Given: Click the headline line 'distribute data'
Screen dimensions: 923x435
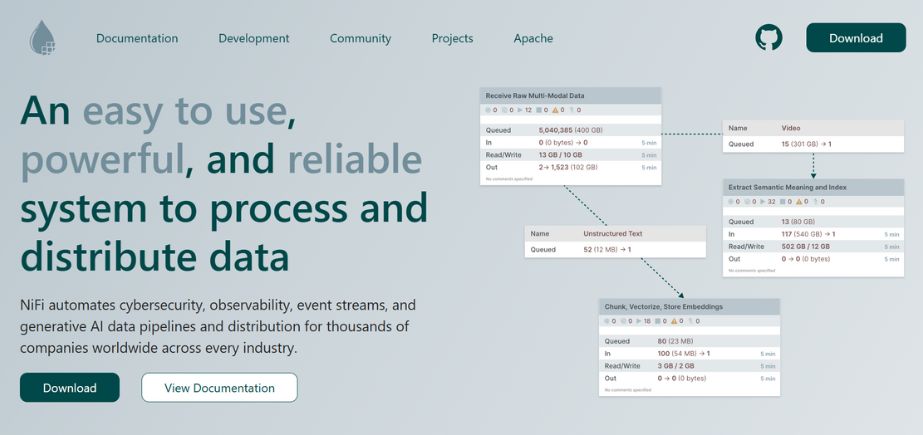Looking at the screenshot, I should click(155, 257).
